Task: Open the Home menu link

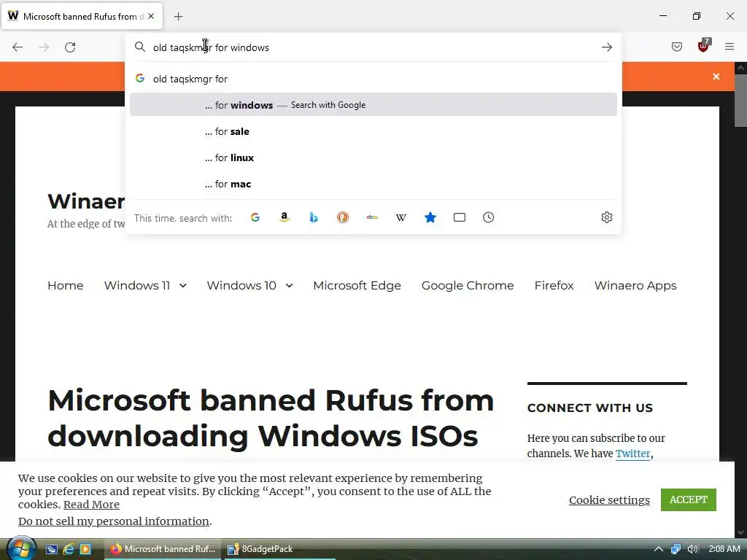Action: (x=65, y=285)
